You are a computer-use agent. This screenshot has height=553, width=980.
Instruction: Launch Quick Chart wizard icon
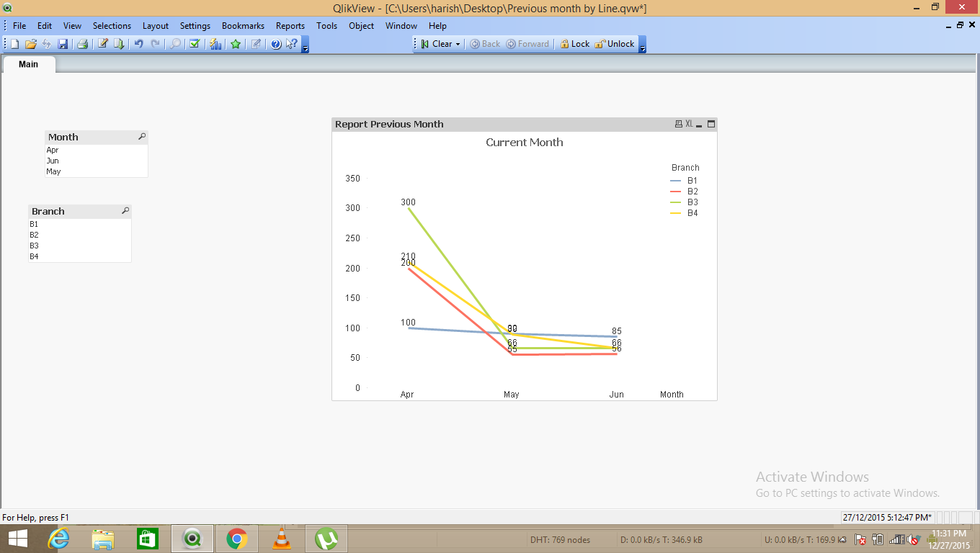point(215,44)
